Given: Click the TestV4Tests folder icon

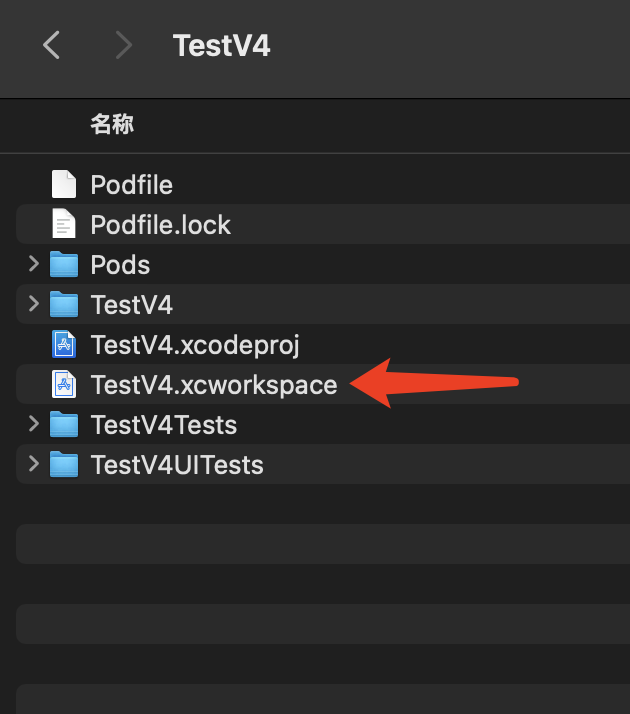Looking at the screenshot, I should click(x=64, y=425).
